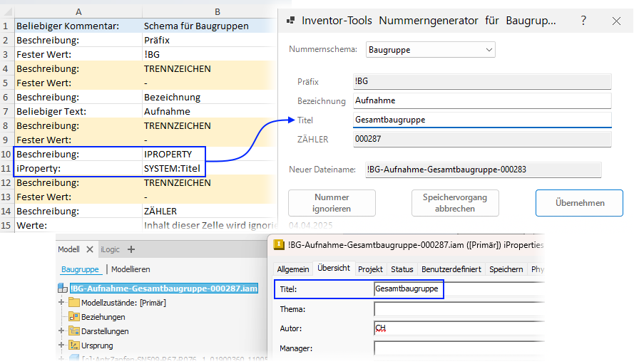Click the ZÄHLER field showing 000287
The height and width of the screenshot is (364, 634).
click(482, 139)
